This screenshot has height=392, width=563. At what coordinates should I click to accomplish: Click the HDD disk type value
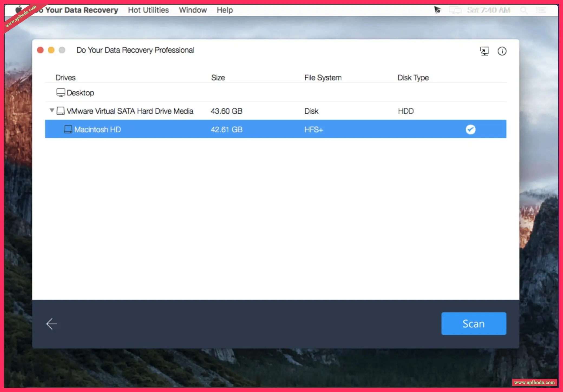pos(405,111)
